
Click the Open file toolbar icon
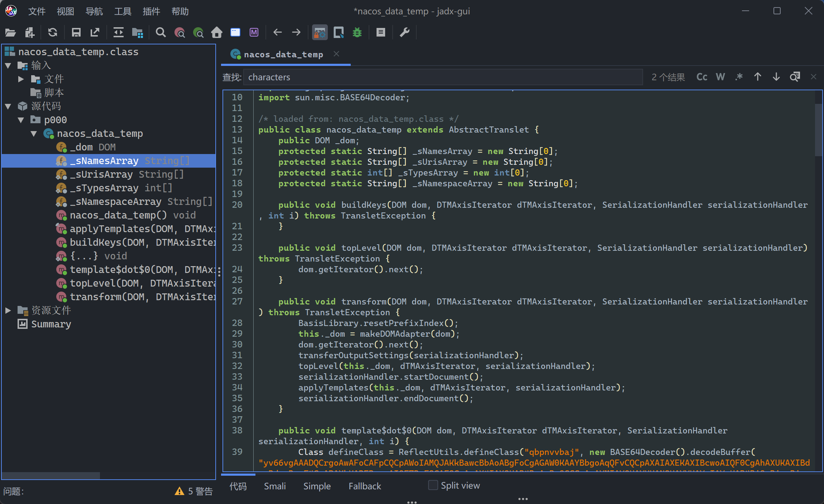tap(10, 33)
